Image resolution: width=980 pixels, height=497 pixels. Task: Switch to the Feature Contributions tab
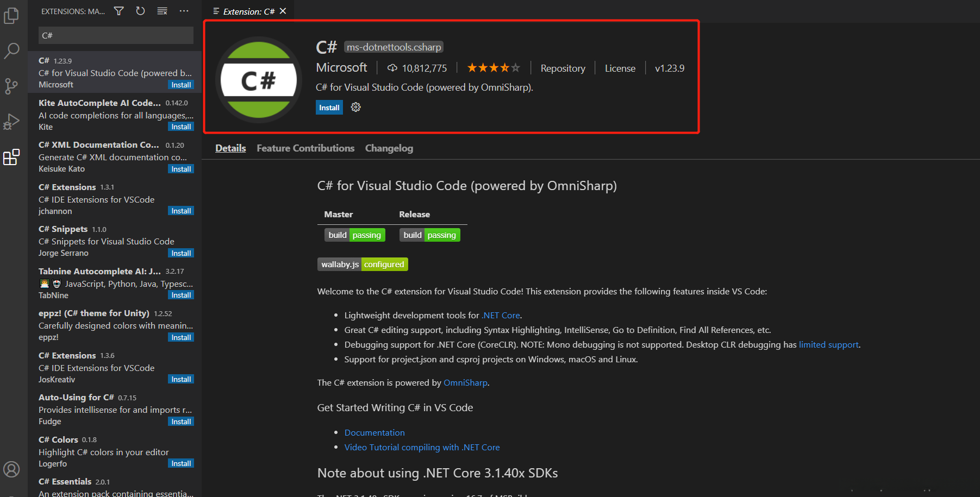305,148
